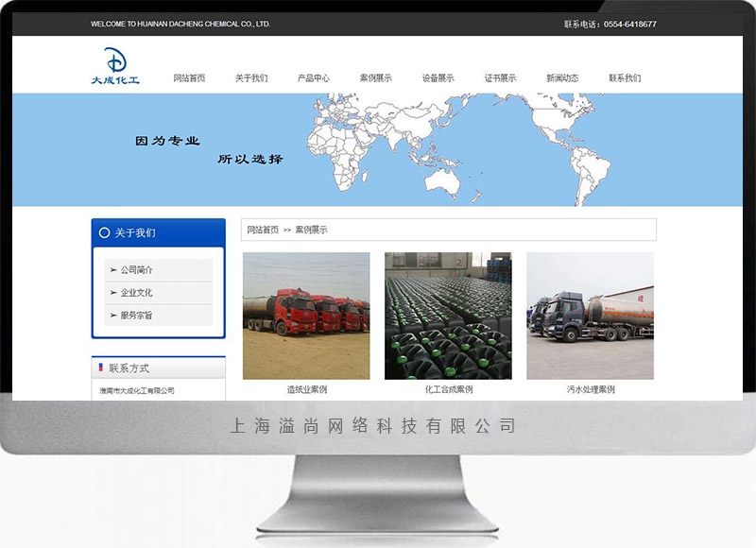Open the 设备展示 navigation page
Viewport: 756px width, 548px height.
click(438, 78)
